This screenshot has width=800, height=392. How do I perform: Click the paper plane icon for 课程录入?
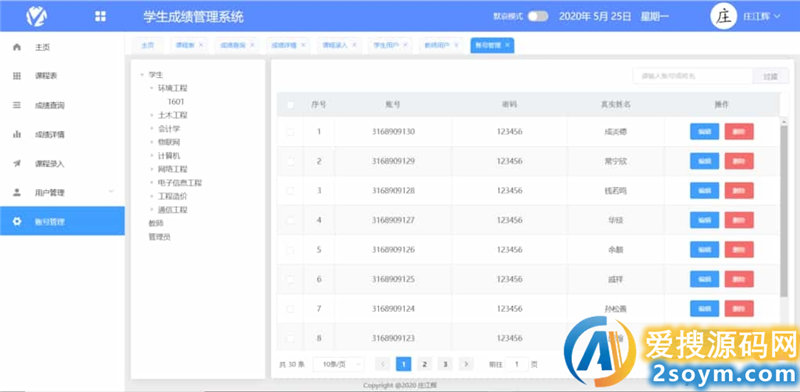[x=17, y=164]
